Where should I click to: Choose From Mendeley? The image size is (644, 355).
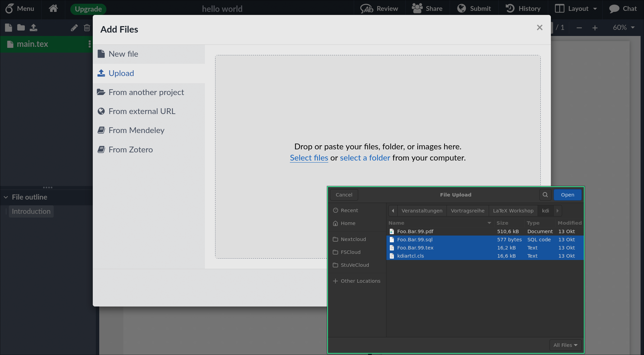(x=149, y=130)
